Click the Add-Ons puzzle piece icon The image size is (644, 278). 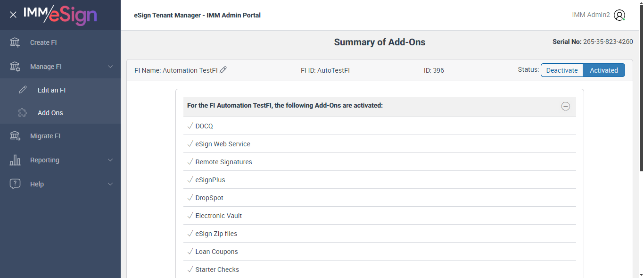(x=23, y=113)
